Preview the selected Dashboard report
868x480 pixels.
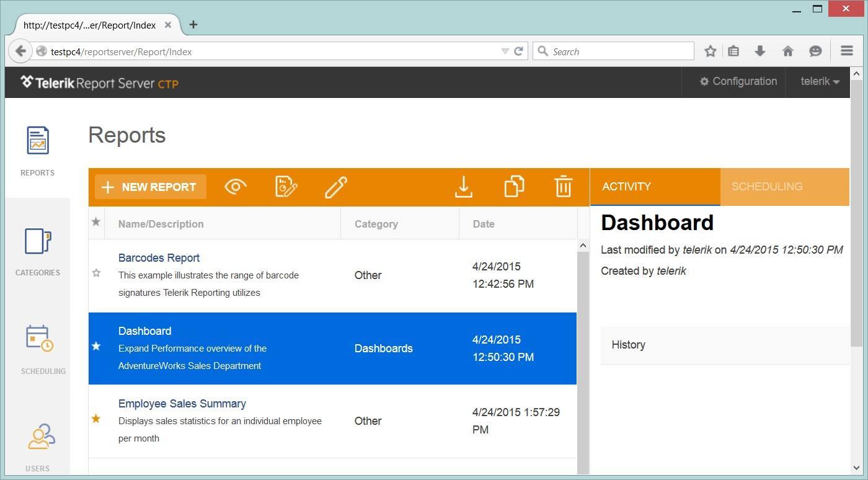[235, 186]
